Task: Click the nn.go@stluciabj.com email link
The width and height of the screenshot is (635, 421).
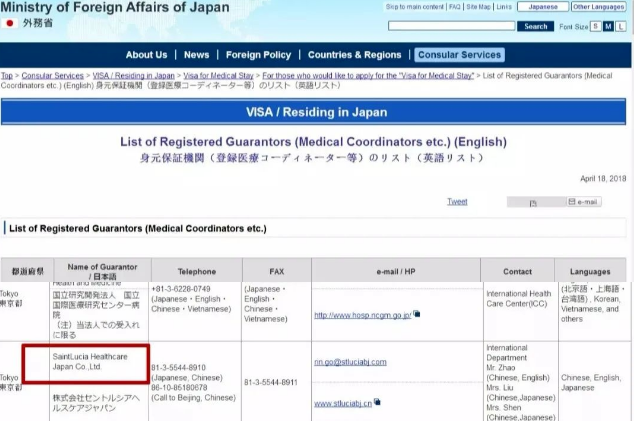Action: click(350, 362)
